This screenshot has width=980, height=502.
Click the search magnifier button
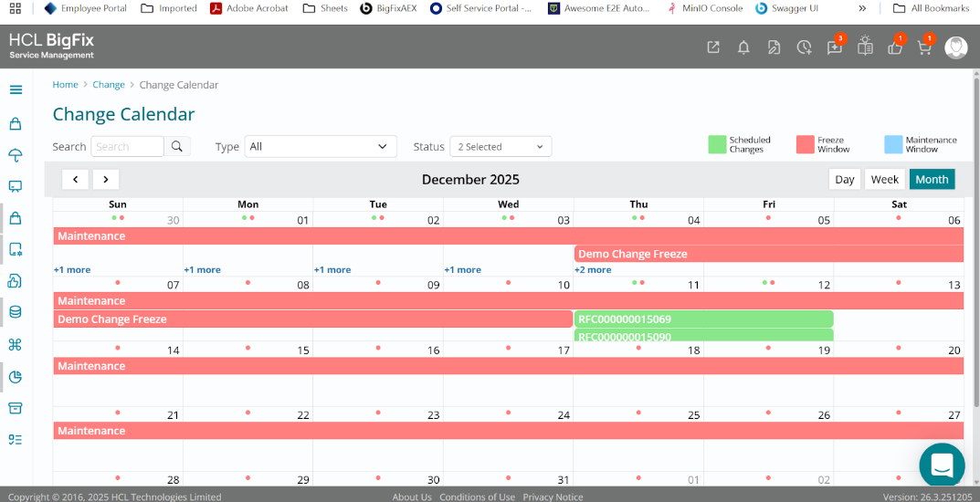(177, 146)
